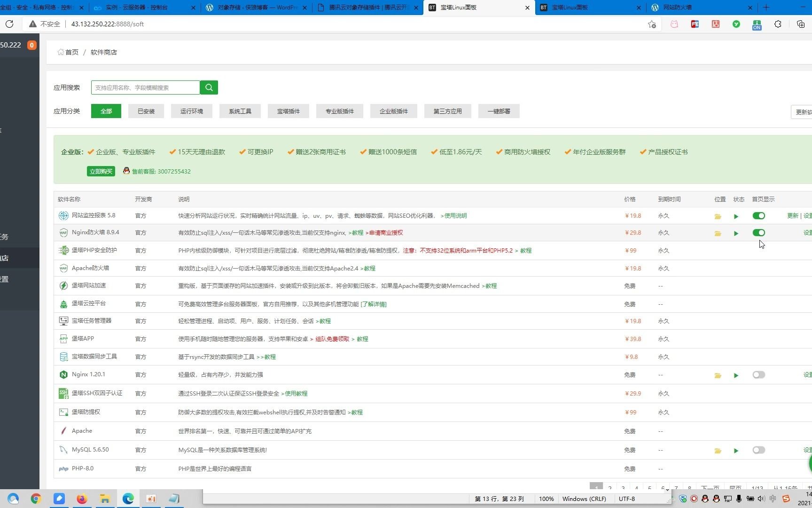Click the Edge icon on the taskbar
812x508 pixels.
(128, 499)
